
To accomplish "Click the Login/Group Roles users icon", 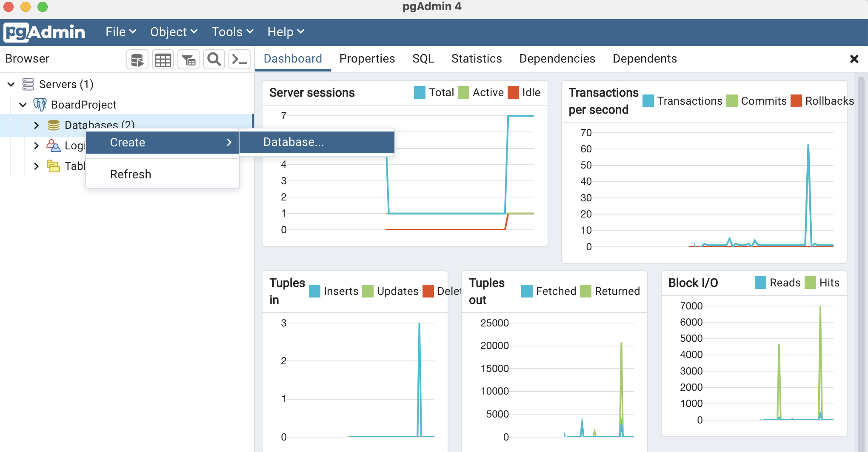I will (53, 146).
